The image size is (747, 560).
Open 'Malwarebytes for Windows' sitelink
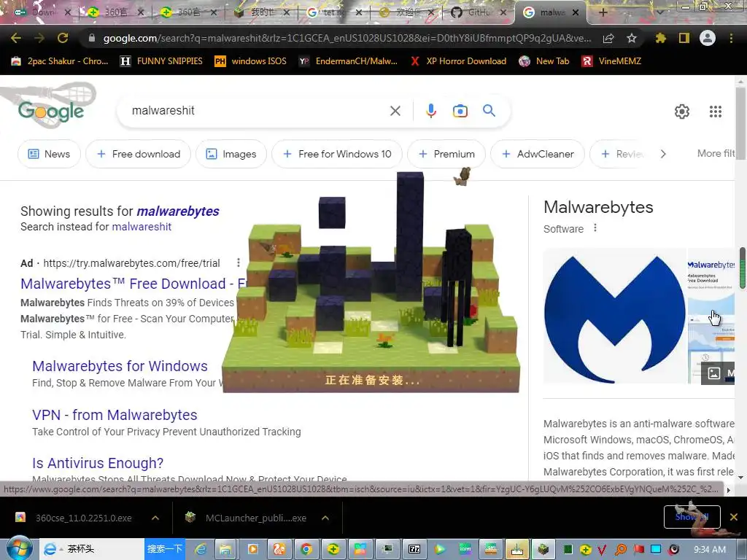(120, 366)
